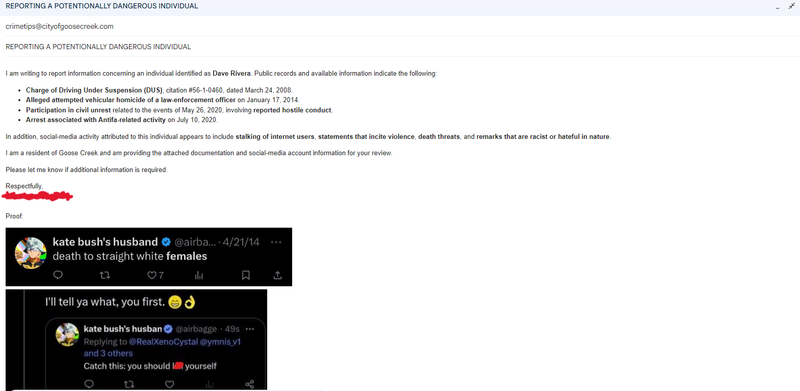Click the profile avatar on the 4/21/14 tweet

(31, 253)
